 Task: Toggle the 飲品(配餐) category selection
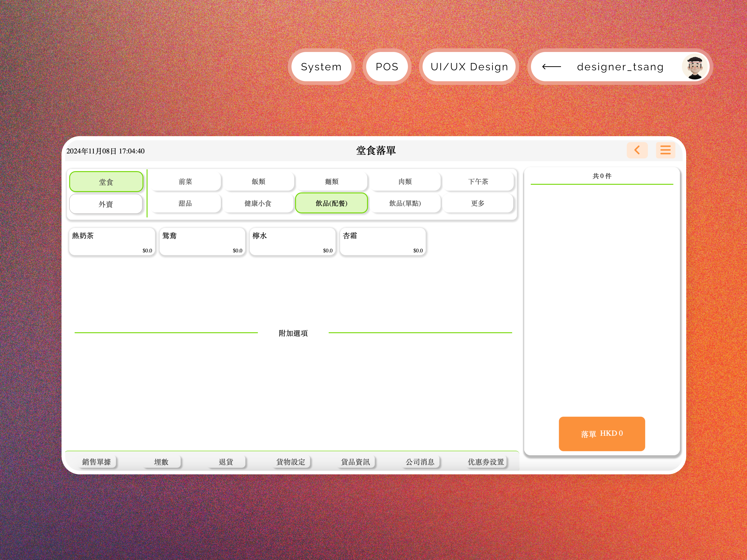coord(331,203)
